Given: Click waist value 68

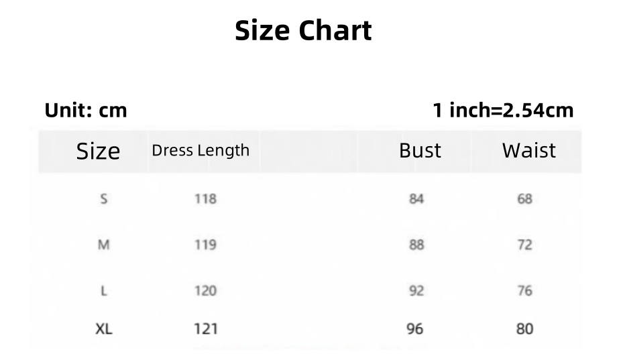Looking at the screenshot, I should coord(524,199).
